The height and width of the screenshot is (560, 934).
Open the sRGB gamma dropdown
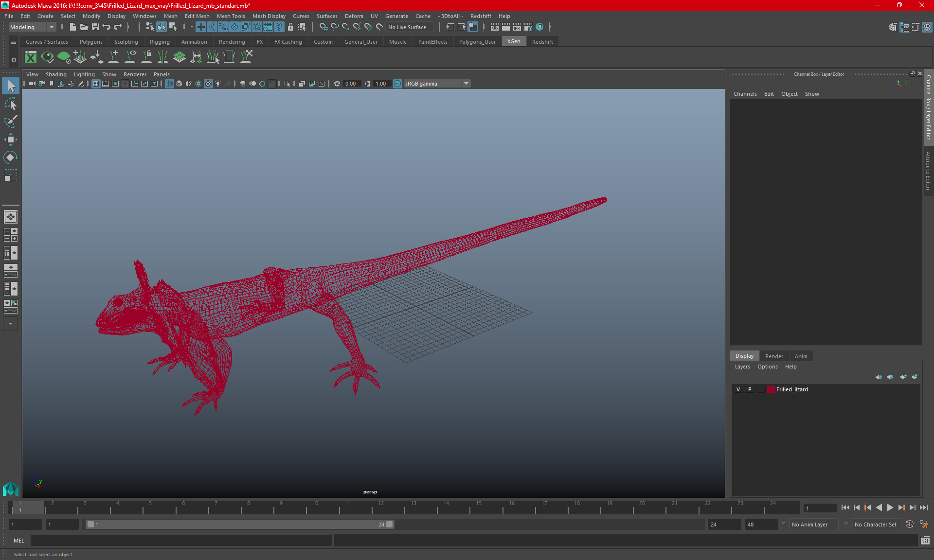(437, 84)
